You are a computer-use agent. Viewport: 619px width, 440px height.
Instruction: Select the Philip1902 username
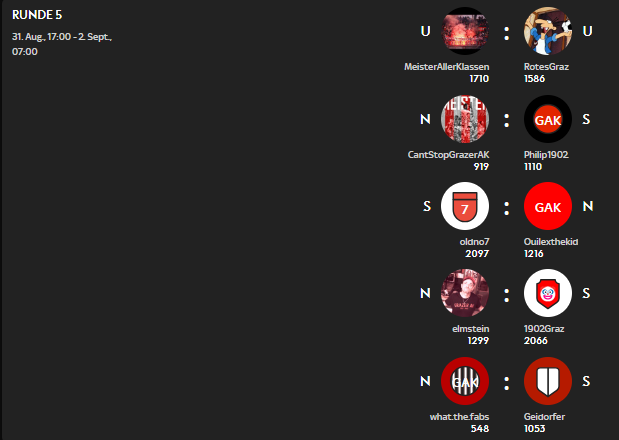pyautogui.click(x=546, y=155)
